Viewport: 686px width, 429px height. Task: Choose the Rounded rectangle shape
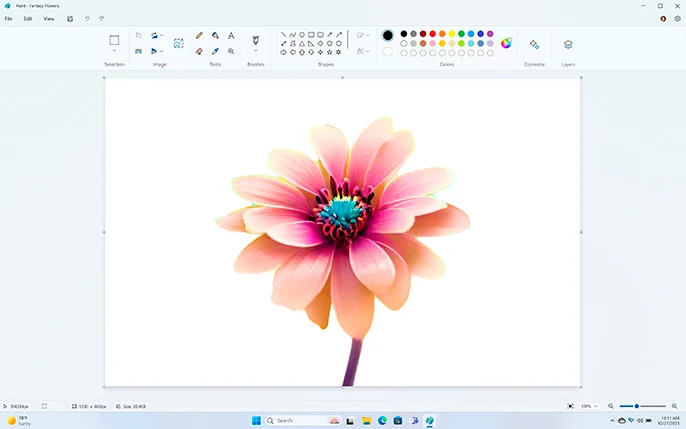pyautogui.click(x=320, y=35)
